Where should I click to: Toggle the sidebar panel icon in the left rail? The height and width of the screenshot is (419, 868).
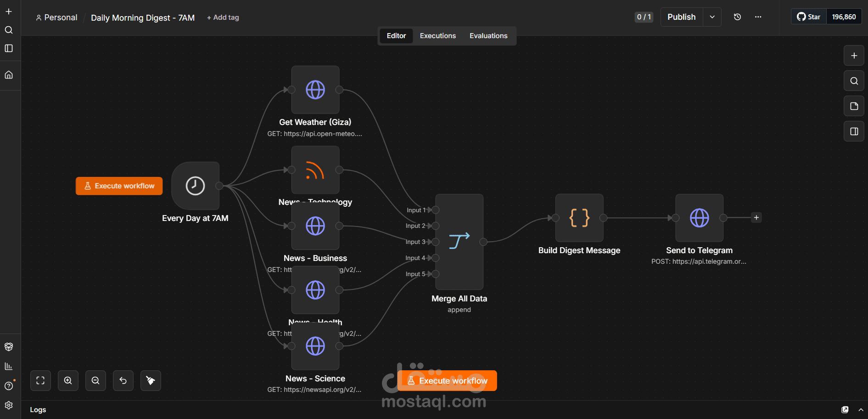point(9,48)
